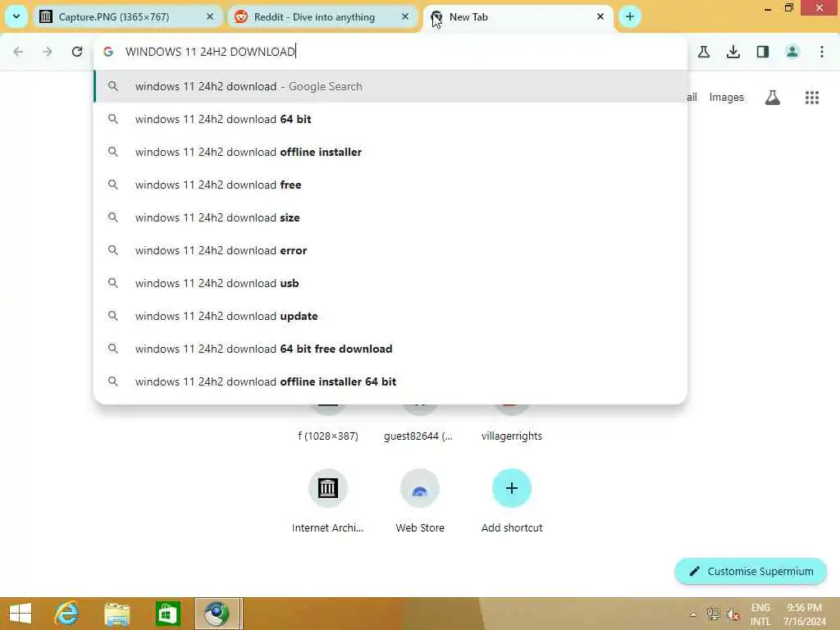Click the Add shortcut plus button
This screenshot has width=840, height=630.
[512, 488]
